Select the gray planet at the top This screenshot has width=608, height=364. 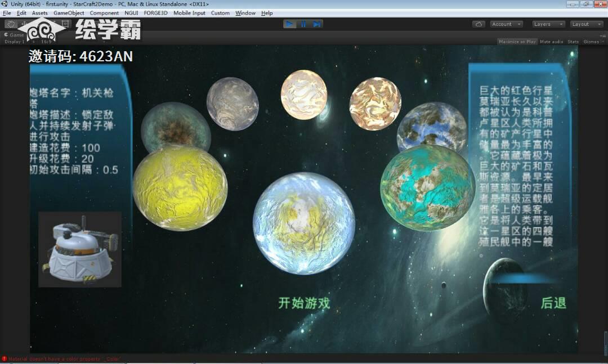[233, 104]
